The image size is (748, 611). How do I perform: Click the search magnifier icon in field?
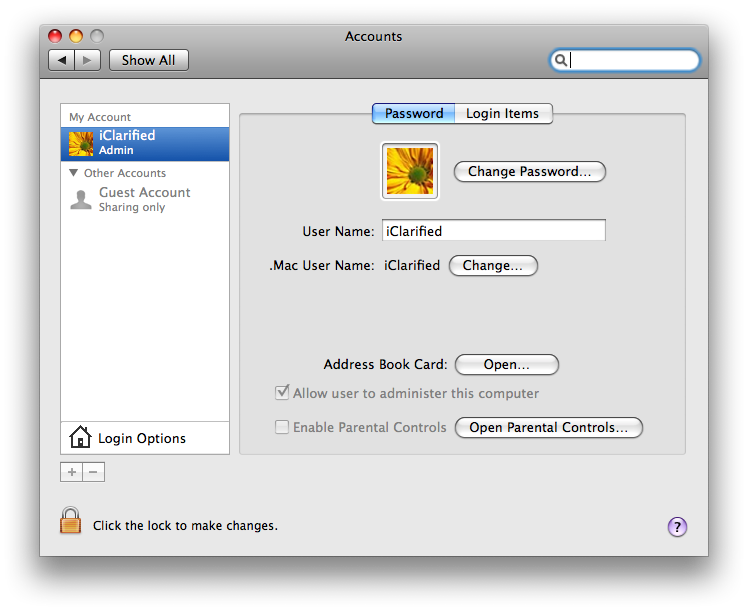(x=562, y=60)
